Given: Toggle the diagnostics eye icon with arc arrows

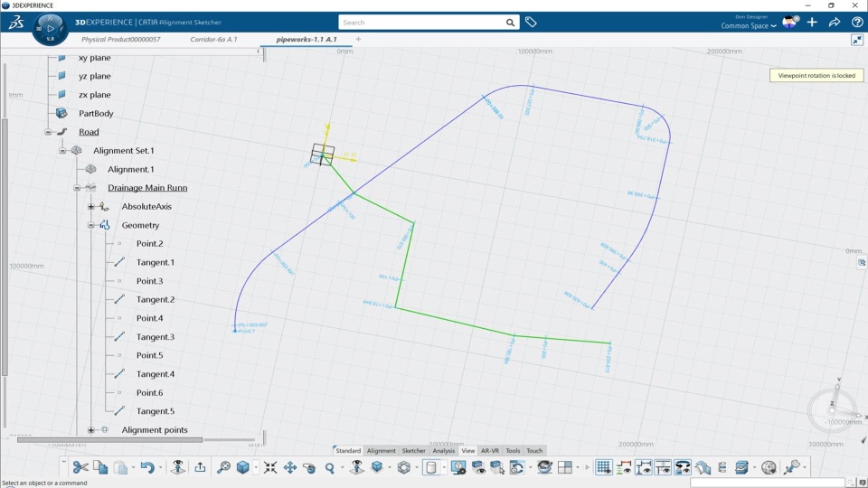Looking at the screenshot, I should click(x=683, y=467).
